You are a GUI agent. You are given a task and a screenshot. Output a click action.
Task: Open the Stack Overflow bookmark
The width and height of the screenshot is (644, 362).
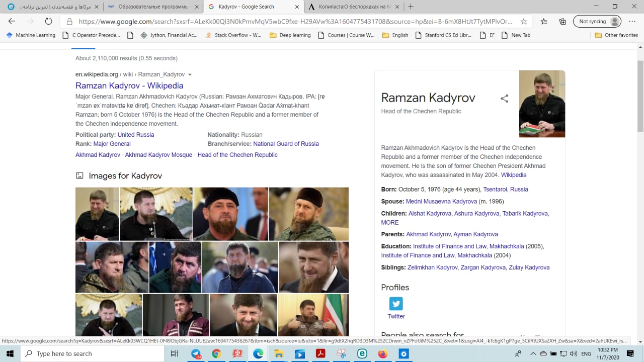[233, 35]
